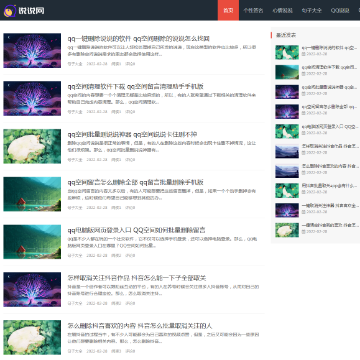Click large thumbnail of '怎样取消关注抖音作品' article
This screenshot has width=360, height=360.
pos(32,290)
